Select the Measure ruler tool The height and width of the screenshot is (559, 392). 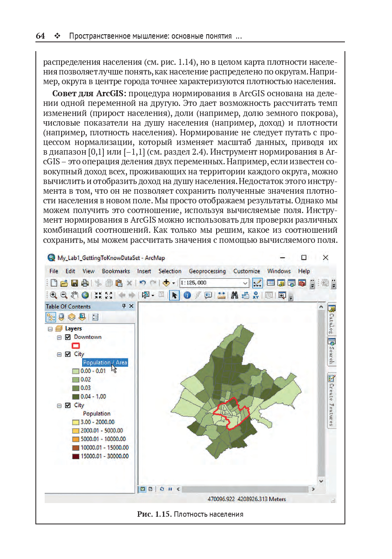pos(221,295)
